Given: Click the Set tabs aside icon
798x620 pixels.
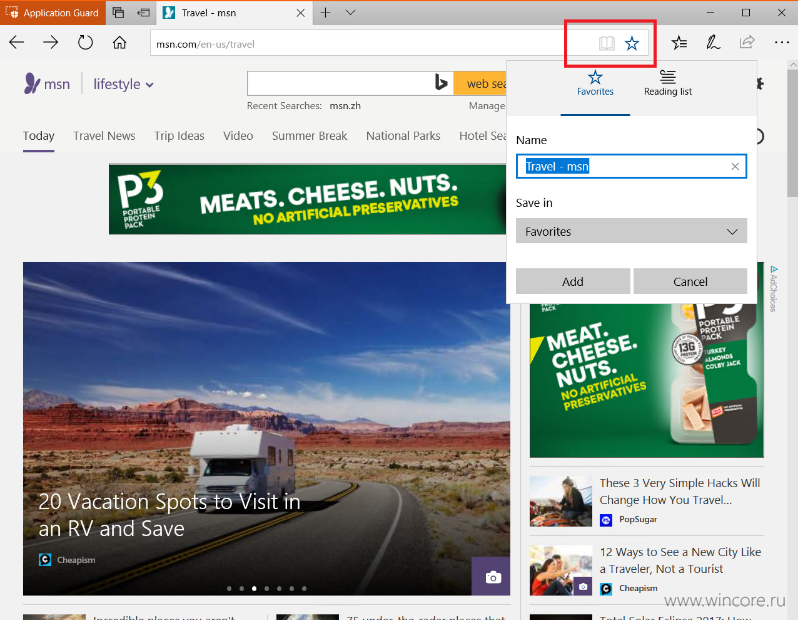Looking at the screenshot, I should pos(144,13).
